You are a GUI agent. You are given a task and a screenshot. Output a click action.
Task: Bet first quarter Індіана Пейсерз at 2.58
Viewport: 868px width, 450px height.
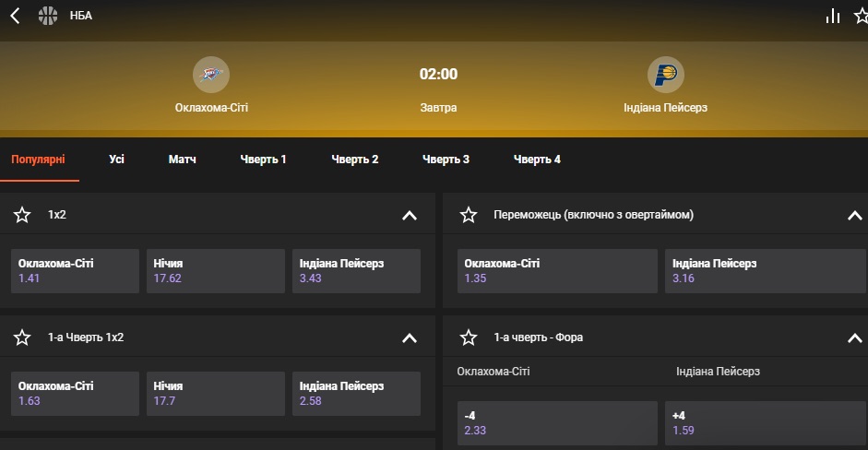356,393
